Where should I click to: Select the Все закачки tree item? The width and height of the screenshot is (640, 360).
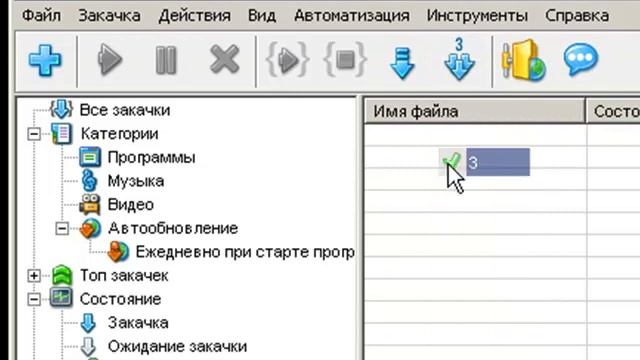124,110
